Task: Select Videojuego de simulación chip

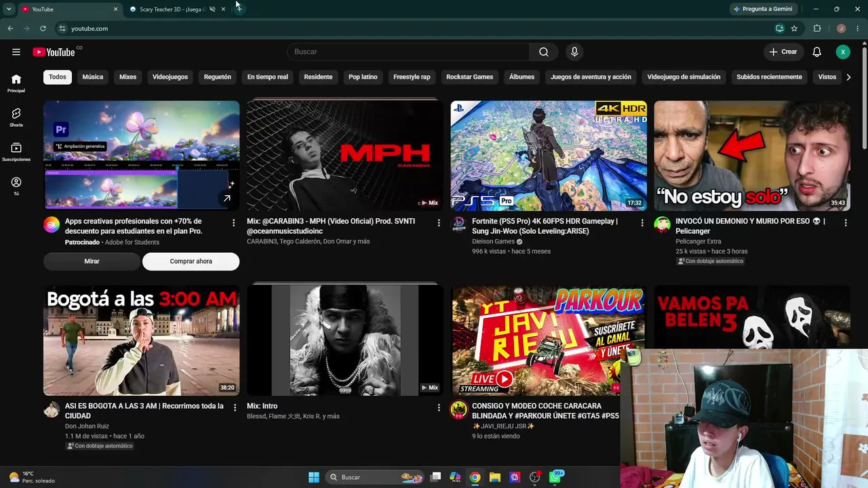Action: [684, 77]
